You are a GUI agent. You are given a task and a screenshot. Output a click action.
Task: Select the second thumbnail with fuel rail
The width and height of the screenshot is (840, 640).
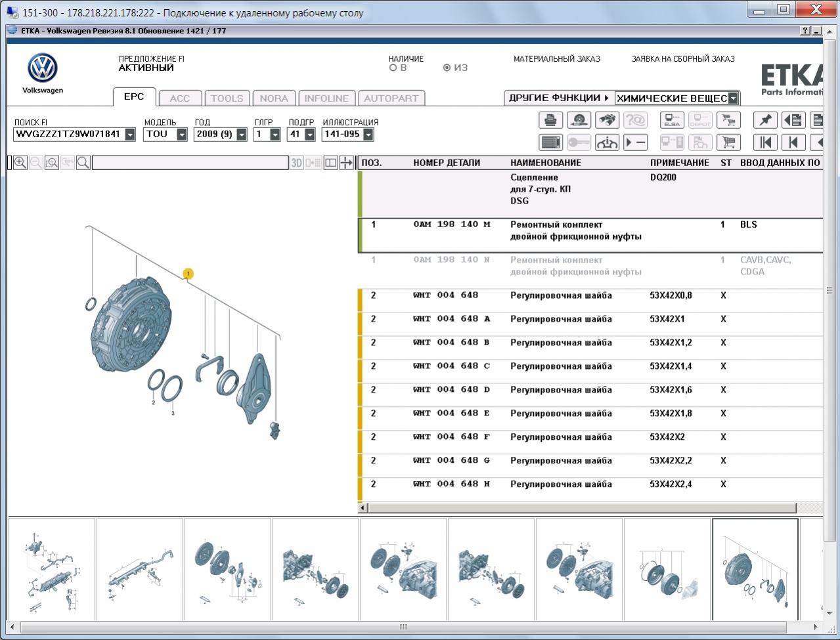[x=140, y=568]
